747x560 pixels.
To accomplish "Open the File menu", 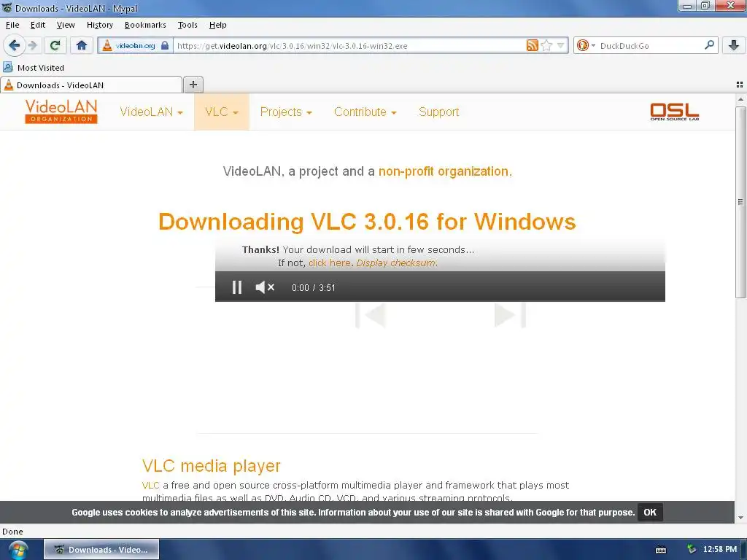I will pos(12,25).
